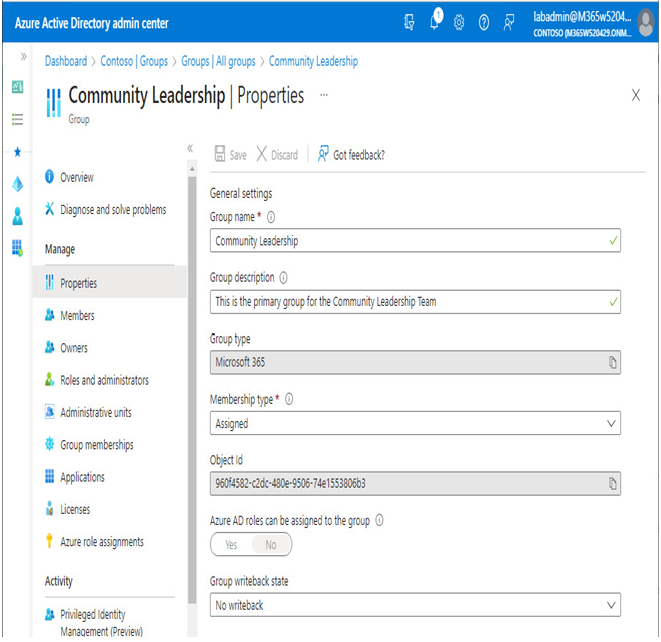Go to Contoso | Groups breadcrumb
The height and width of the screenshot is (642, 661).
(134, 62)
